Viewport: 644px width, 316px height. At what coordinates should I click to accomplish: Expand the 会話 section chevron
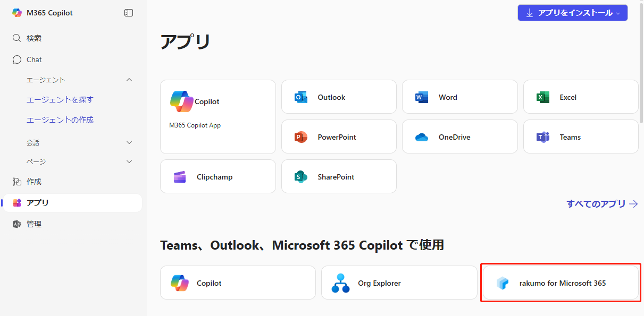point(129,142)
